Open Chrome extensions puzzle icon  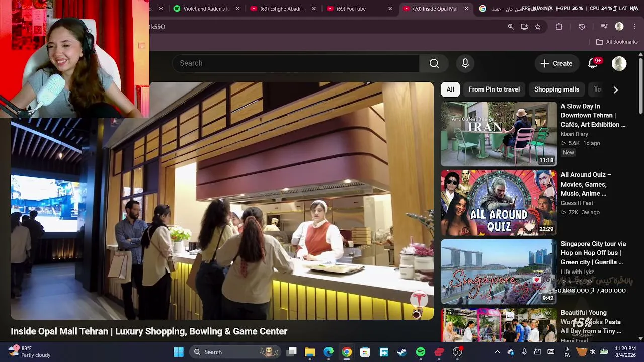pos(559,27)
